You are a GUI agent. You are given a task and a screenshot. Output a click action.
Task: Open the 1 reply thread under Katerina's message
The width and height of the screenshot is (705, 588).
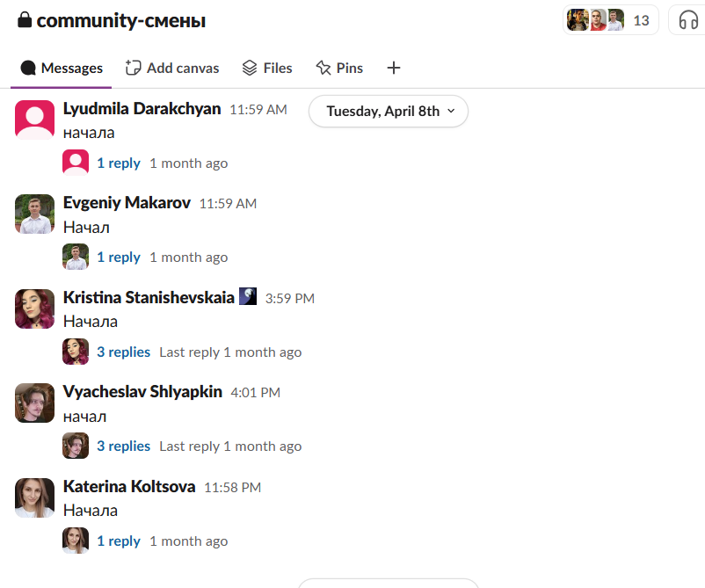[x=119, y=541]
